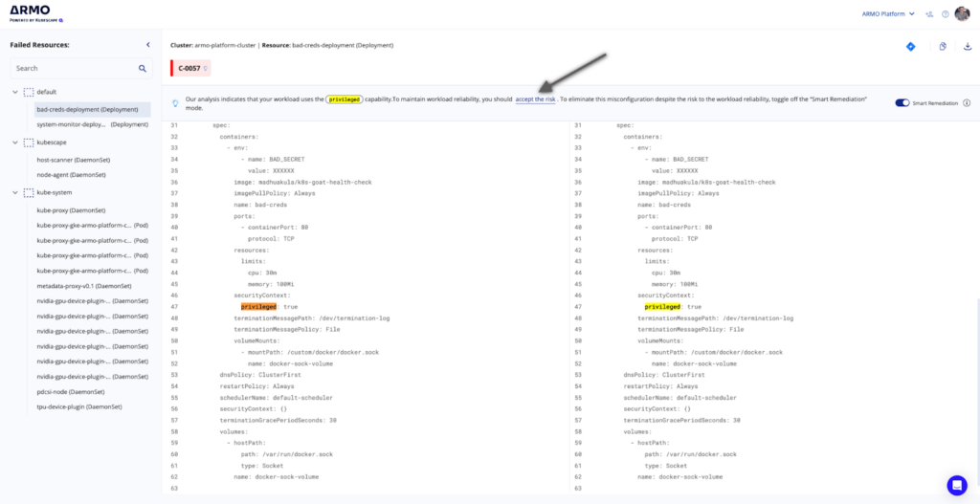Select system-monitor-deploy... (Deployment)
Image resolution: width=980 pixels, height=504 pixels.
coord(92,125)
